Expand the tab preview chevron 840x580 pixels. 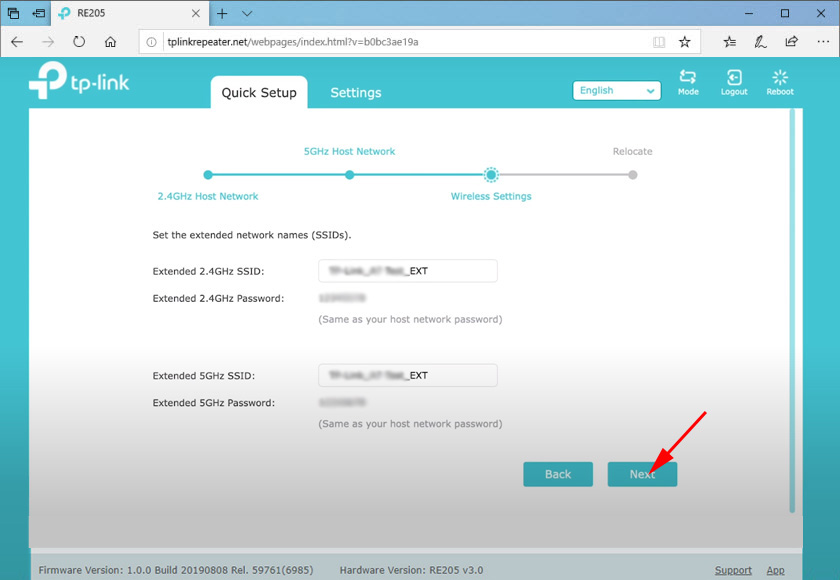click(247, 13)
